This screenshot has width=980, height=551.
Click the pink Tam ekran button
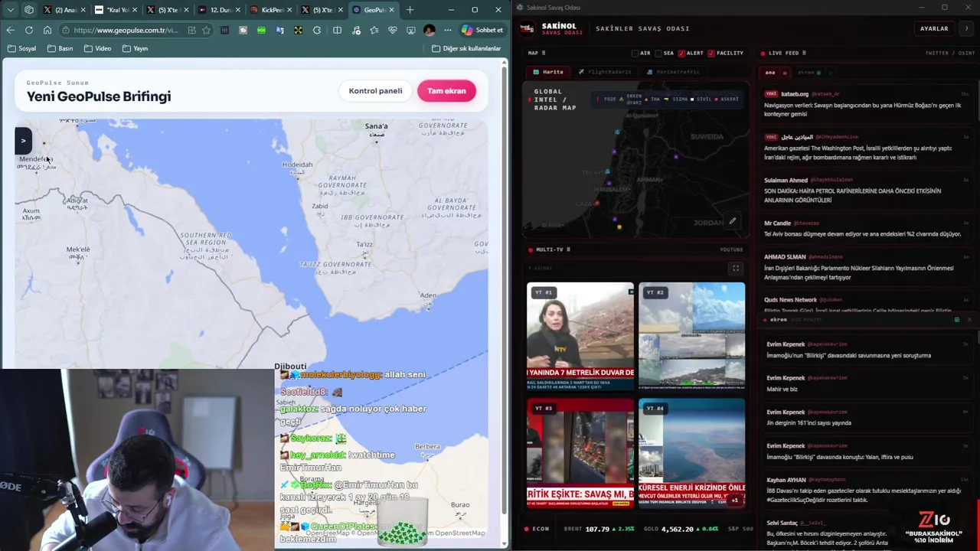[446, 91]
